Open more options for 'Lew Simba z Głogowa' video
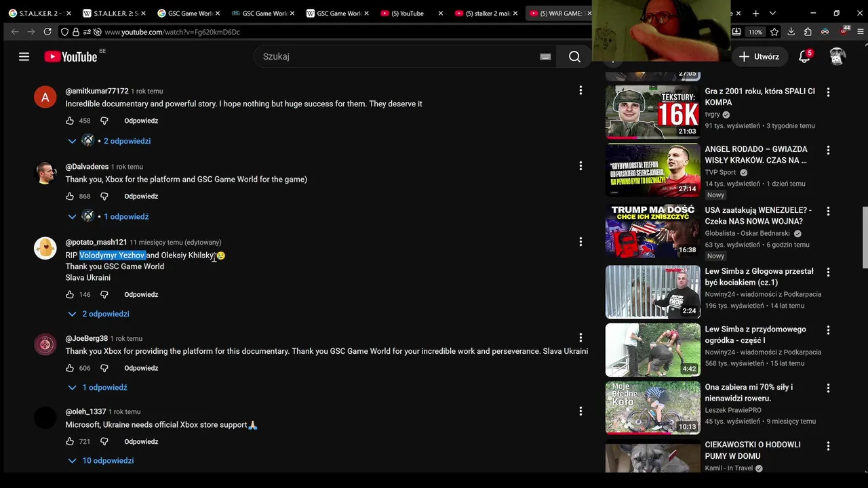Viewport: 868px width, 488px height. click(x=828, y=272)
